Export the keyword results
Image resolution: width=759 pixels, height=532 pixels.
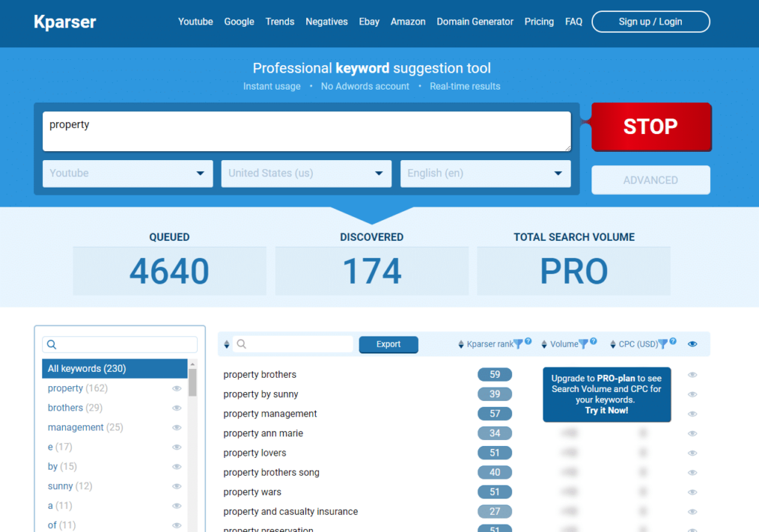(388, 345)
